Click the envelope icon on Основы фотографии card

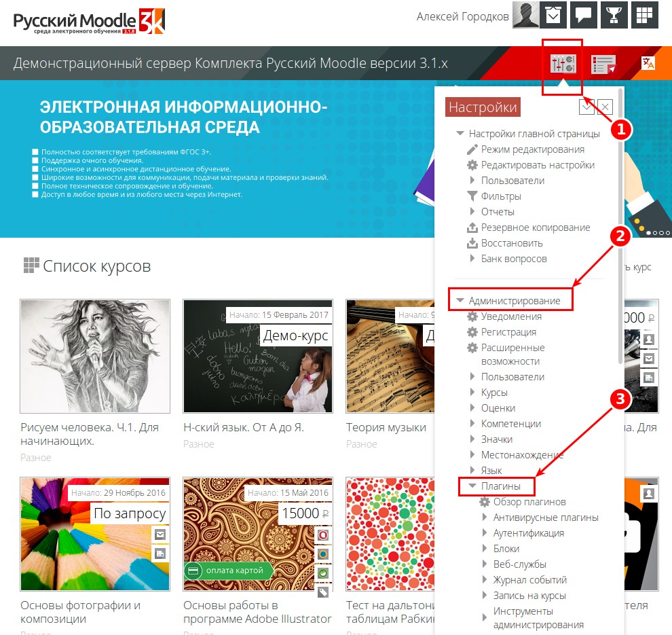pyautogui.click(x=160, y=534)
